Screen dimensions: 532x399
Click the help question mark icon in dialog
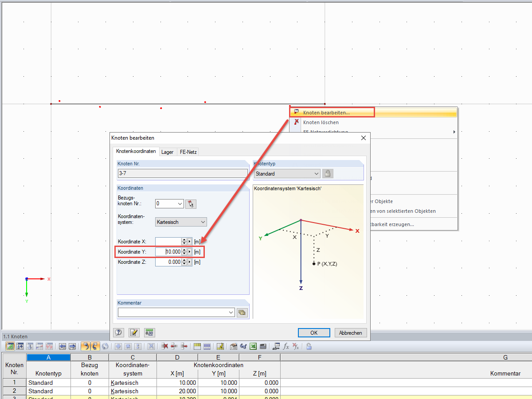(118, 332)
